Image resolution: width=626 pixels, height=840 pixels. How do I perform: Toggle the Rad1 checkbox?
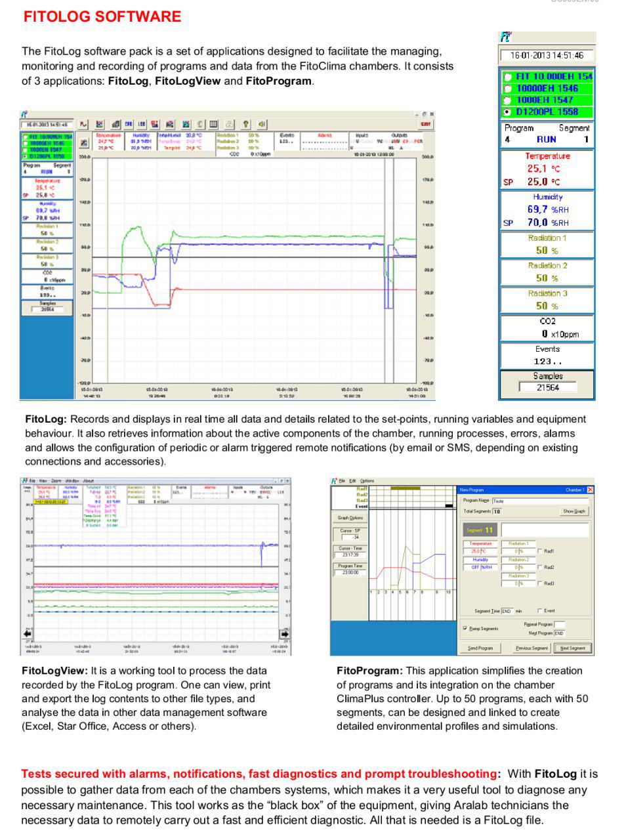(x=540, y=551)
